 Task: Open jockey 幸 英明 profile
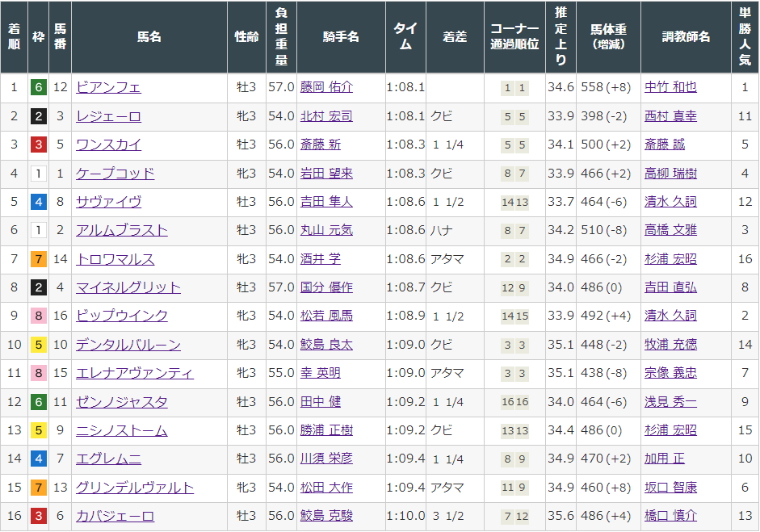tap(321, 373)
